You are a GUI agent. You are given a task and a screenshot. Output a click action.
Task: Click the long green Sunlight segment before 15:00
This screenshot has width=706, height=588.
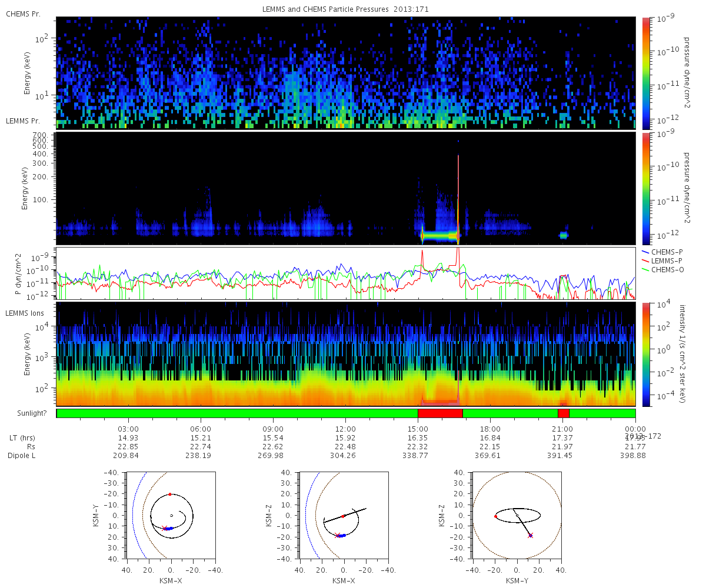point(235,413)
